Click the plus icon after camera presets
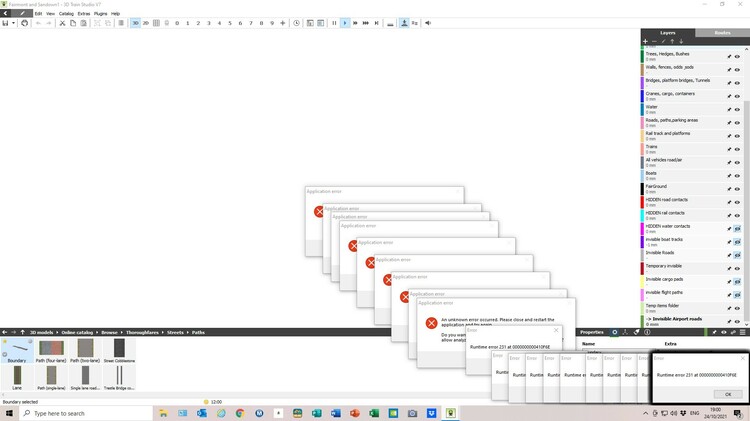This screenshot has width=750, height=421. (282, 23)
